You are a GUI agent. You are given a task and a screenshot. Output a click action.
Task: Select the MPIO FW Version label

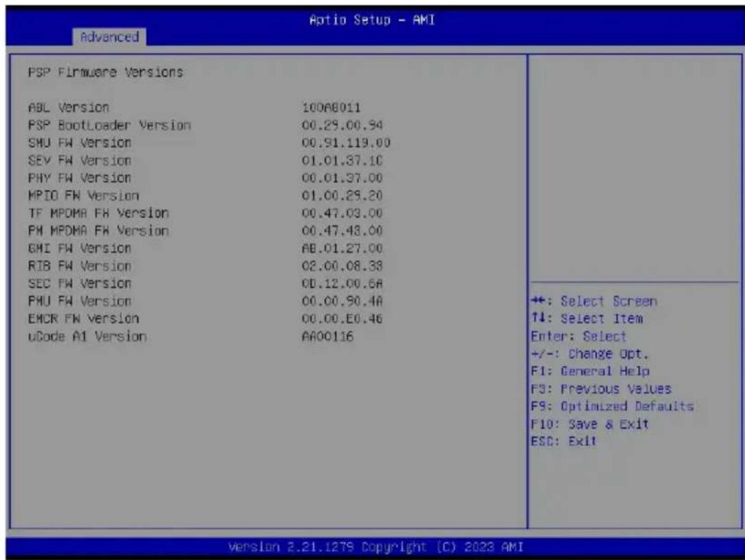(x=83, y=195)
